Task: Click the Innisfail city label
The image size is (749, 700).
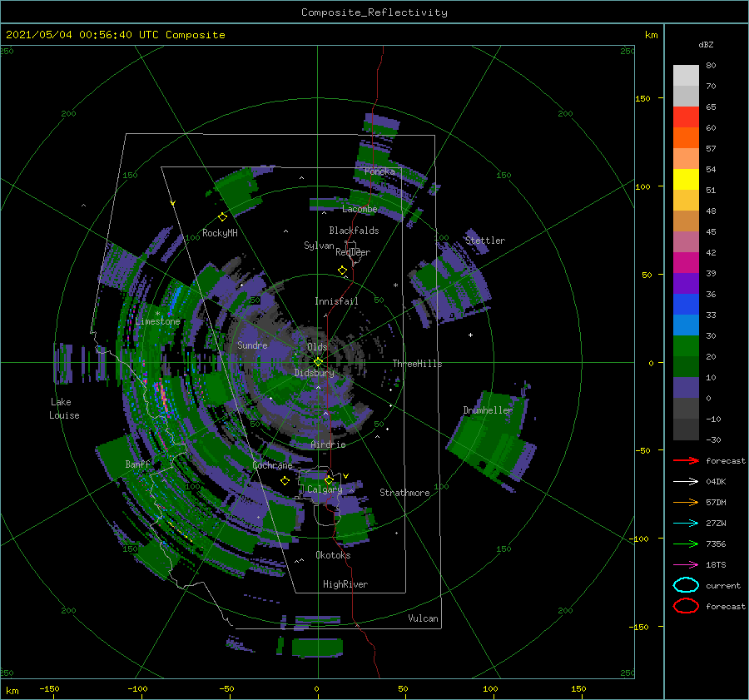Action: tap(336, 301)
